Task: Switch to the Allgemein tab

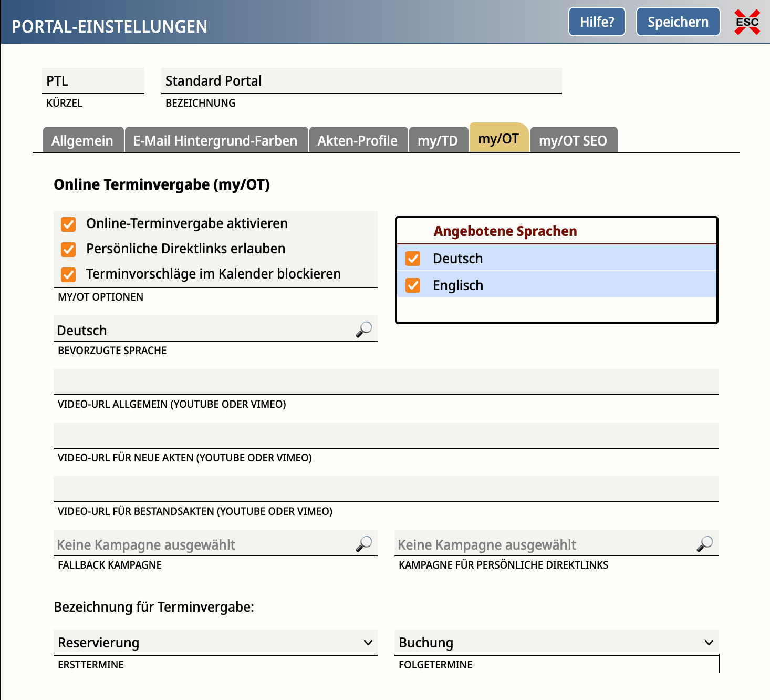Action: pyautogui.click(x=82, y=140)
